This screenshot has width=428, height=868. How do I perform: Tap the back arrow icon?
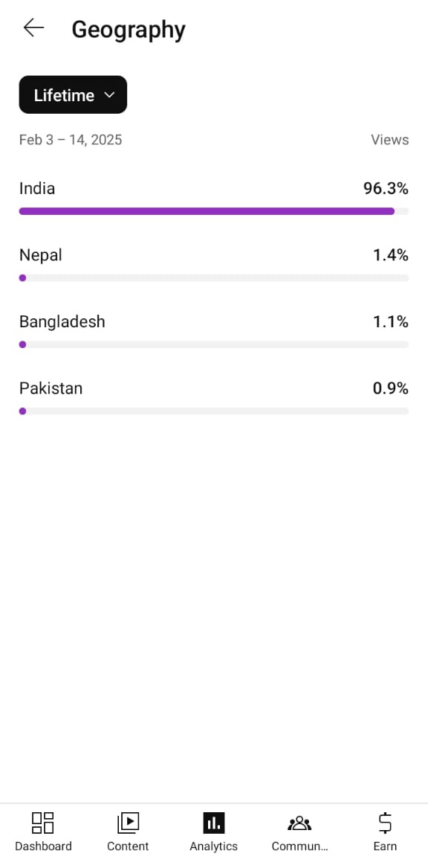tap(33, 28)
